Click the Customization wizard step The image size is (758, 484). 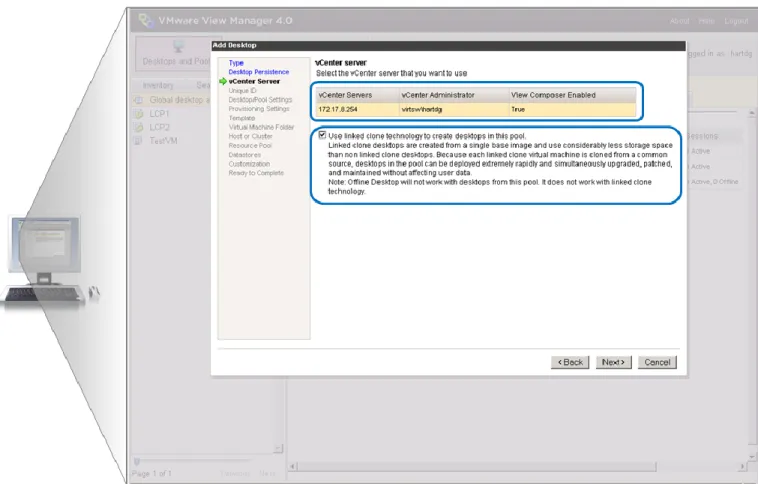249,164
